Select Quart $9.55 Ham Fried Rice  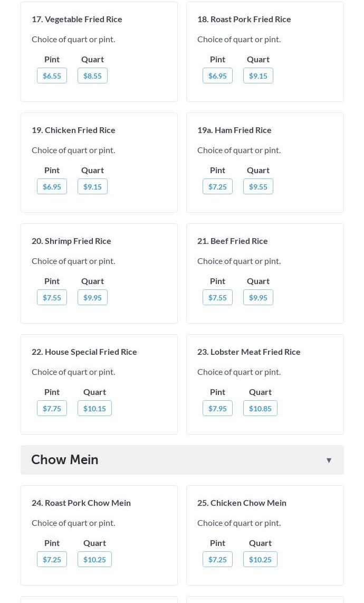[x=258, y=186]
